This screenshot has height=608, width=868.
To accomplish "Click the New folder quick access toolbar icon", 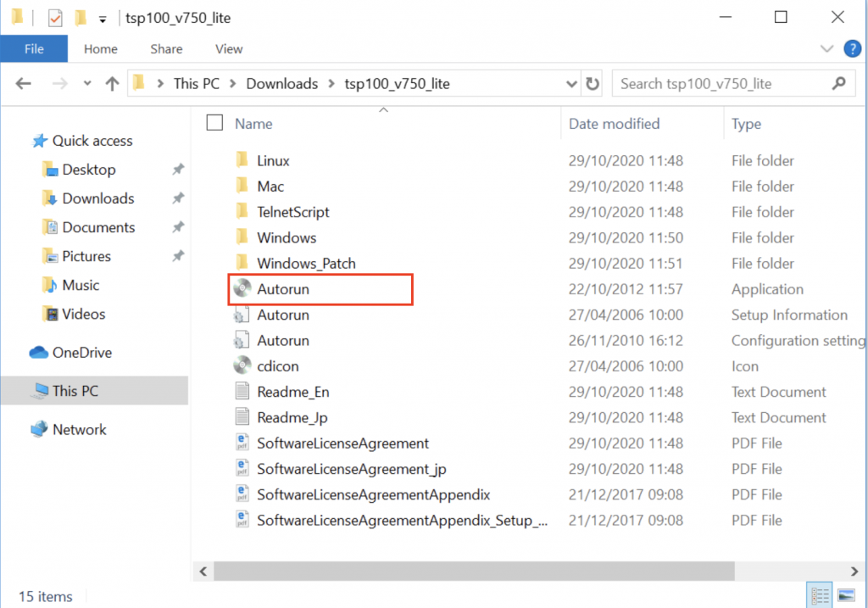I will tap(81, 19).
